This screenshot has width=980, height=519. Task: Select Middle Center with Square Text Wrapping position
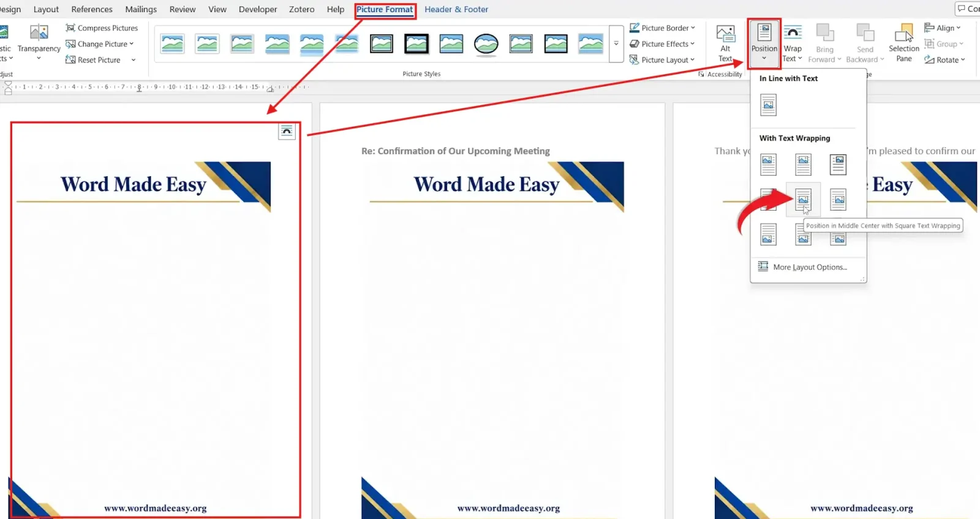[803, 200]
